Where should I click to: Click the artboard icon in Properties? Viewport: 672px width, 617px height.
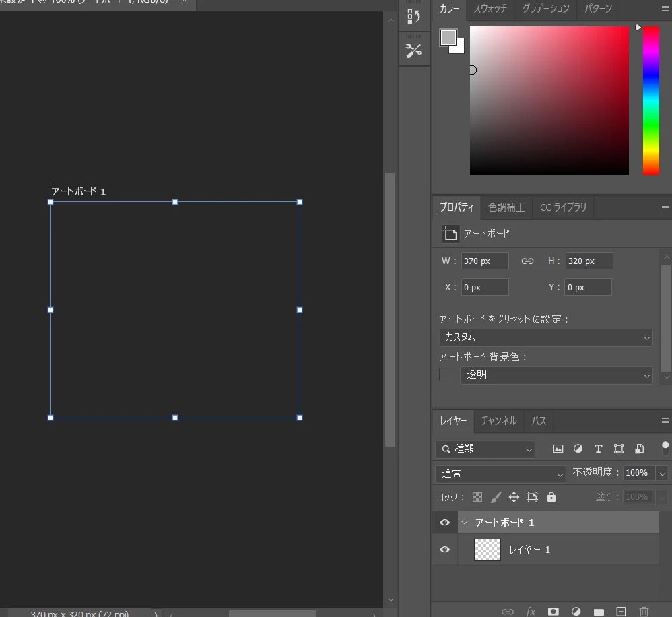click(450, 234)
